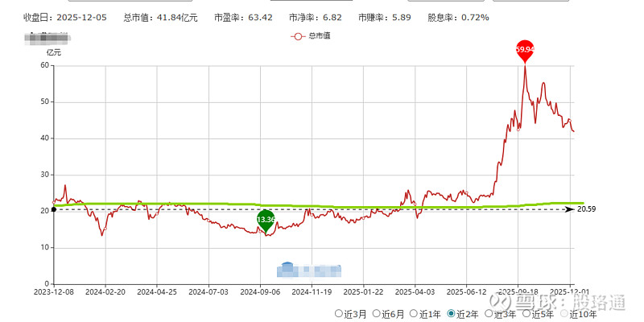
Task: Click x-axis date 2024-04-25
Action: coord(156,291)
